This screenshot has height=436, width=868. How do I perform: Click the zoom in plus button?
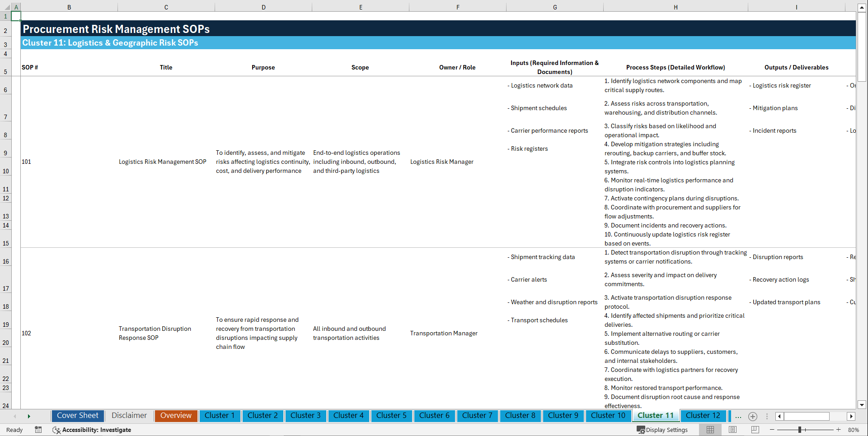pos(839,430)
